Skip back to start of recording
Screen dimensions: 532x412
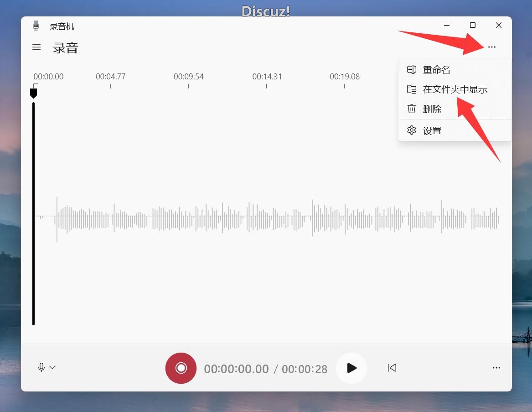click(x=392, y=368)
